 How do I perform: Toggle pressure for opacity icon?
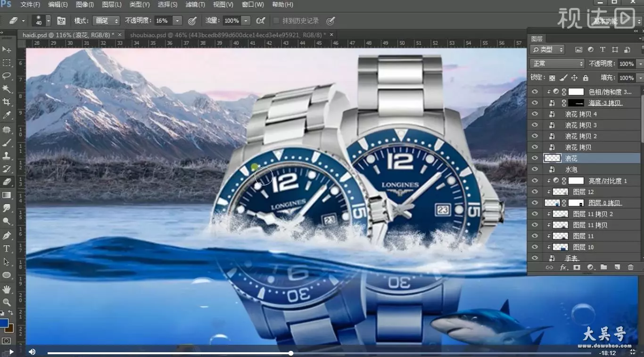(192, 21)
